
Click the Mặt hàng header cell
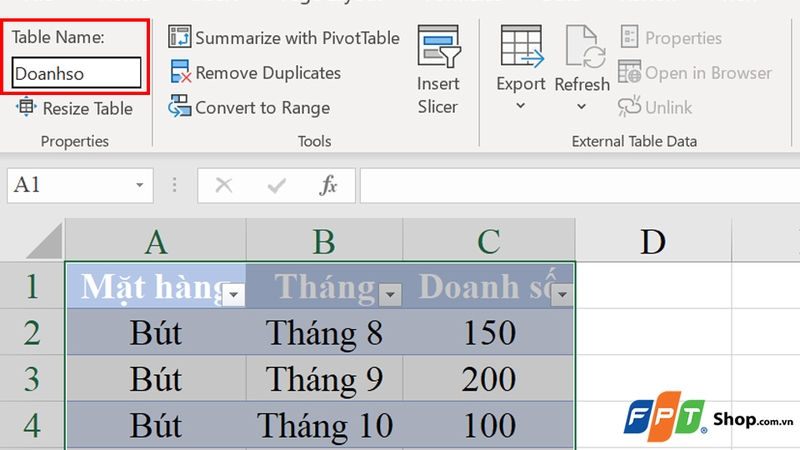pyautogui.click(x=156, y=285)
